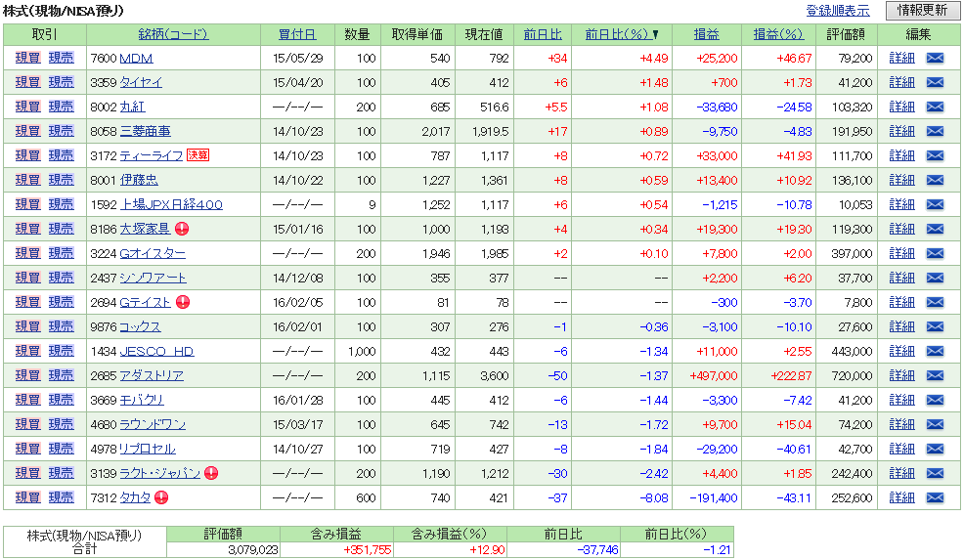Click 現買 for 7600 MDM

click(27, 58)
